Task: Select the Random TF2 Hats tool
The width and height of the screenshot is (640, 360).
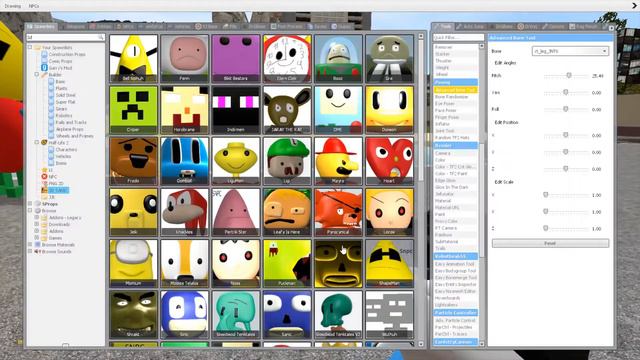Action: [x=456, y=138]
